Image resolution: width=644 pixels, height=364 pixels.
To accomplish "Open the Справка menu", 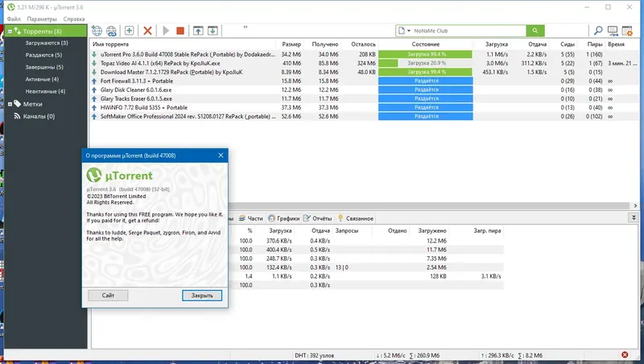I will (x=74, y=19).
